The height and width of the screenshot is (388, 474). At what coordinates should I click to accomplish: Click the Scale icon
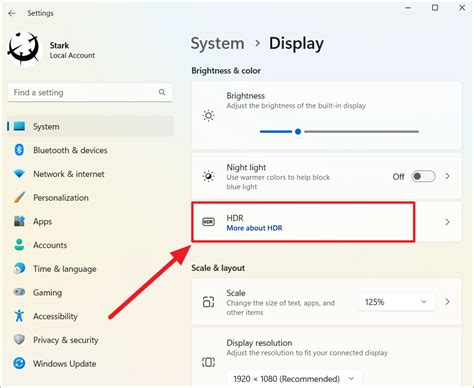click(x=209, y=302)
